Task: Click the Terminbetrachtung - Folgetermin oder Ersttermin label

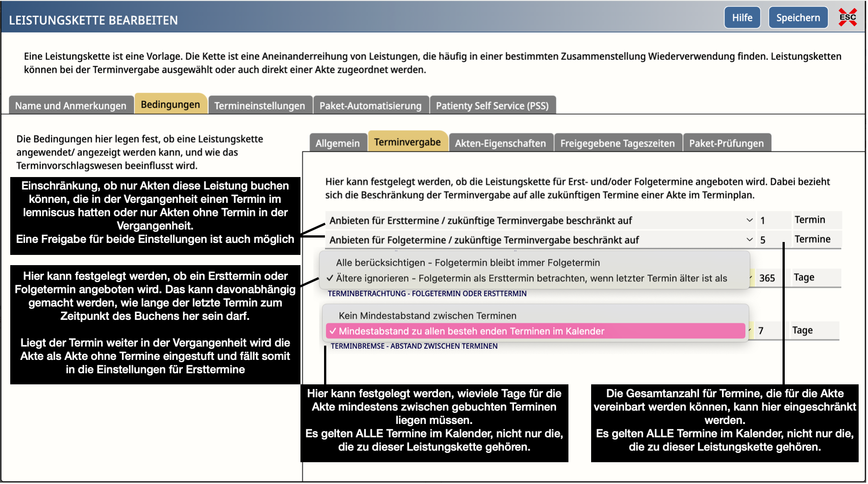Action: (x=427, y=294)
